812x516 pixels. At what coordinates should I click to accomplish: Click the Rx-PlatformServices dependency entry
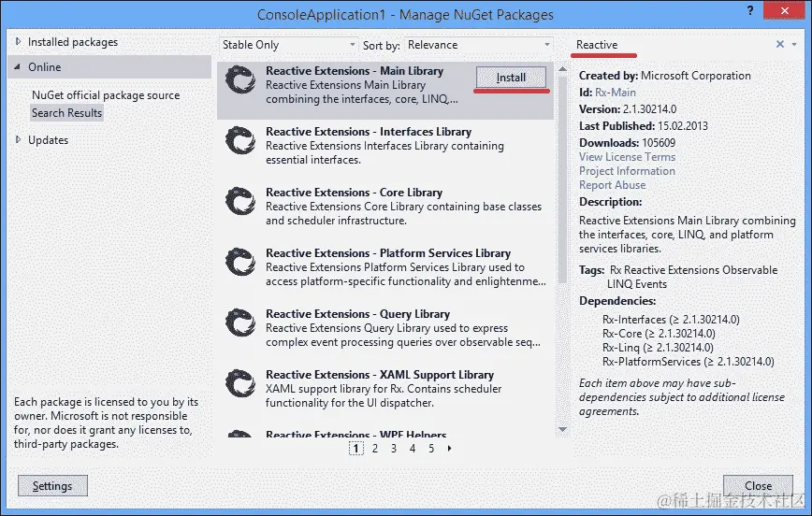point(689,361)
